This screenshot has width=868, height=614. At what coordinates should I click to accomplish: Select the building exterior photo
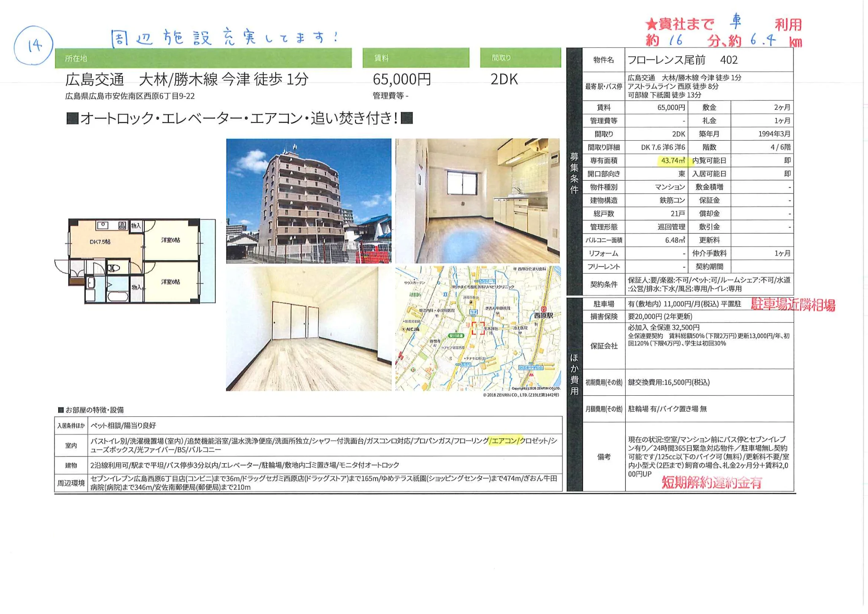308,198
